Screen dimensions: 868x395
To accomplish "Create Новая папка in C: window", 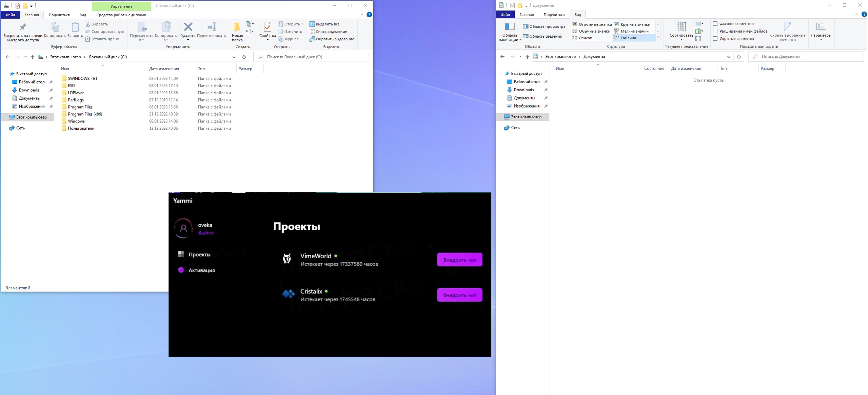I will tap(237, 32).
